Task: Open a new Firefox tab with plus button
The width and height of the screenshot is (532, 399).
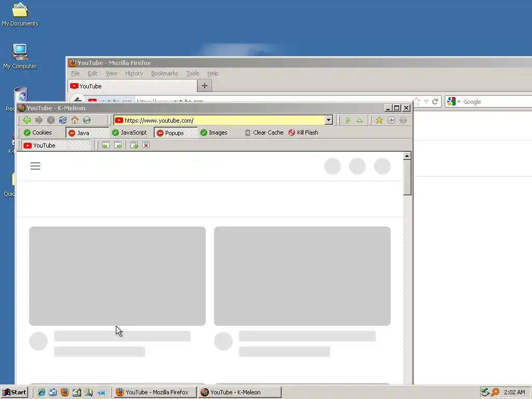Action: pos(205,86)
